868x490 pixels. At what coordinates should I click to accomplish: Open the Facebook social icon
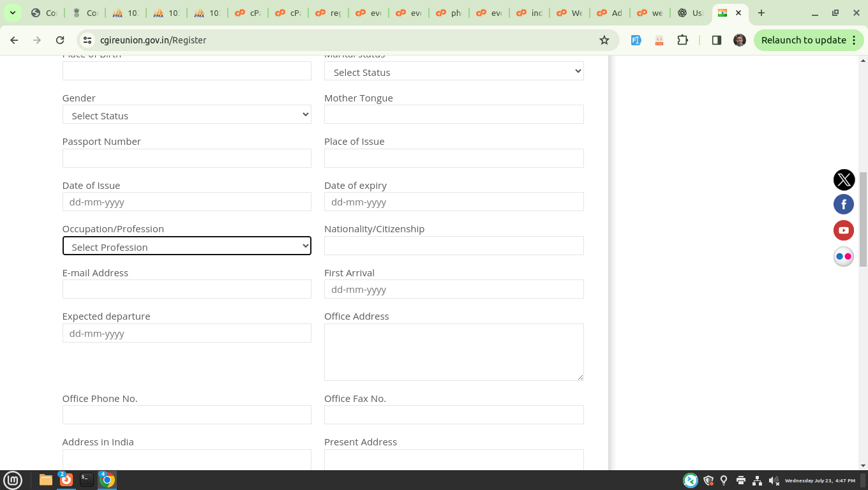click(844, 204)
